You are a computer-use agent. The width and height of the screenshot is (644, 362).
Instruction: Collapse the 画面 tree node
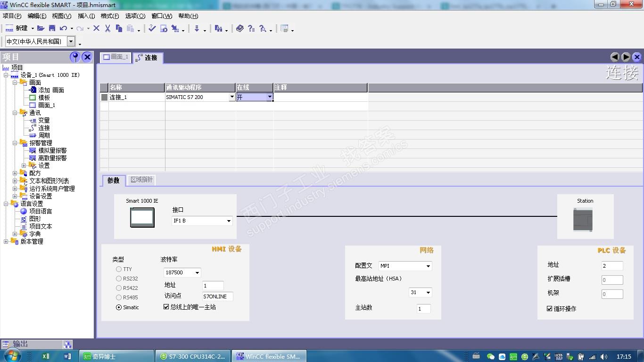pos(15,82)
